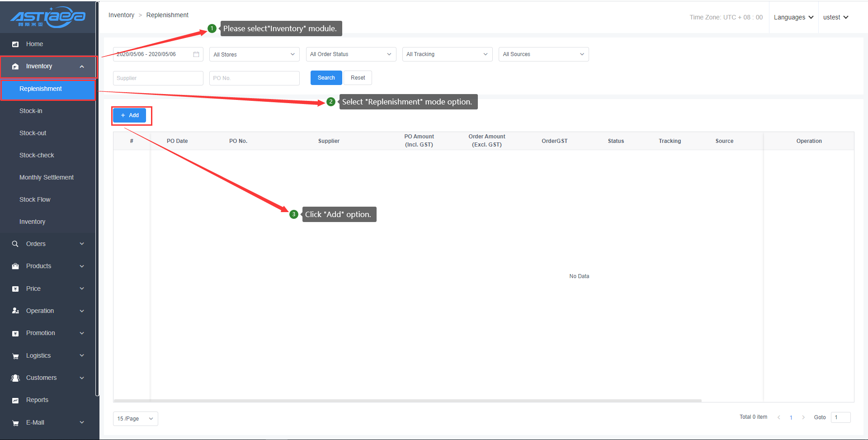The width and height of the screenshot is (868, 440).
Task: Click the Products briefcase icon
Action: tap(15, 266)
